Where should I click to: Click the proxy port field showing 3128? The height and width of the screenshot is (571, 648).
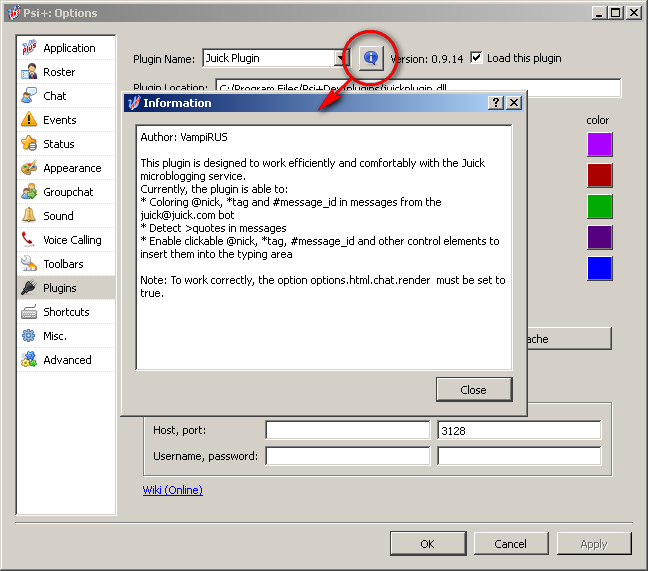pos(518,430)
